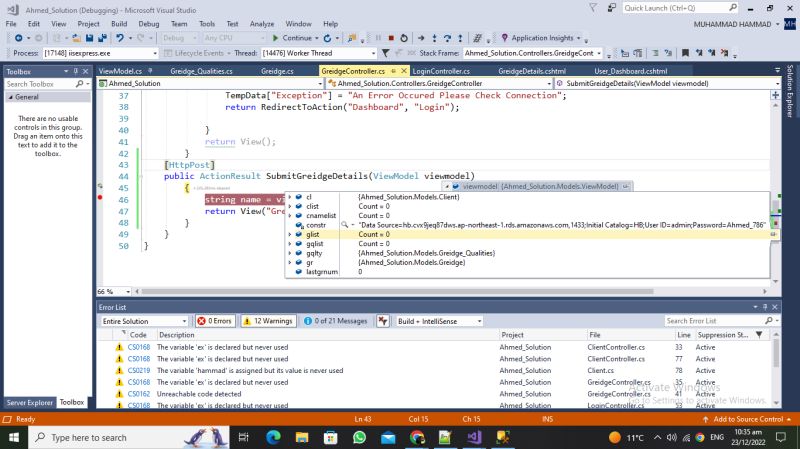
Task: Open the Solution Explorer side tab
Action: pyautogui.click(x=790, y=92)
